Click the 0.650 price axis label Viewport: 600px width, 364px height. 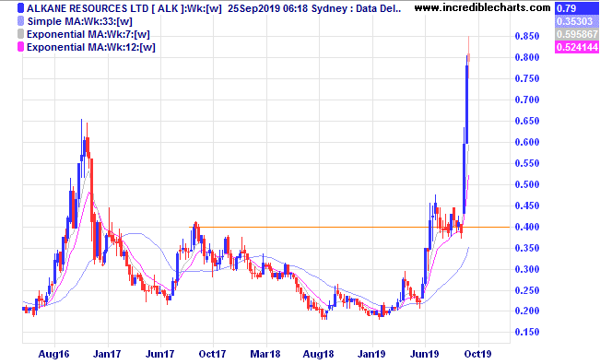point(527,121)
